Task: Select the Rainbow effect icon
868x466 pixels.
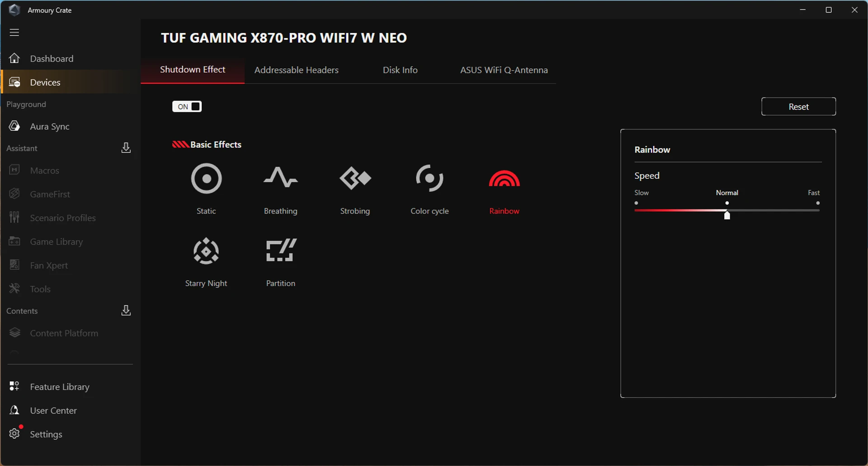Action: point(504,178)
